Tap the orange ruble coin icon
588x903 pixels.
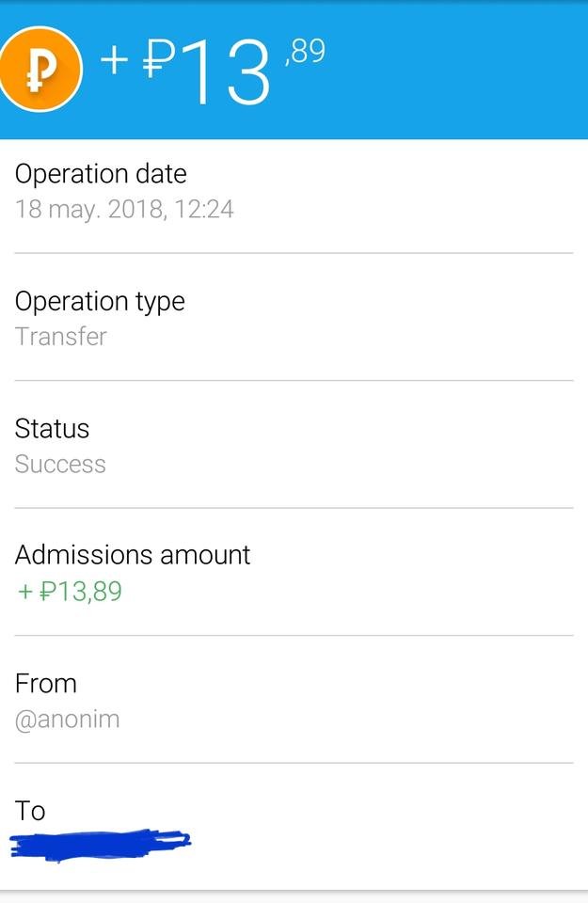click(x=40, y=69)
